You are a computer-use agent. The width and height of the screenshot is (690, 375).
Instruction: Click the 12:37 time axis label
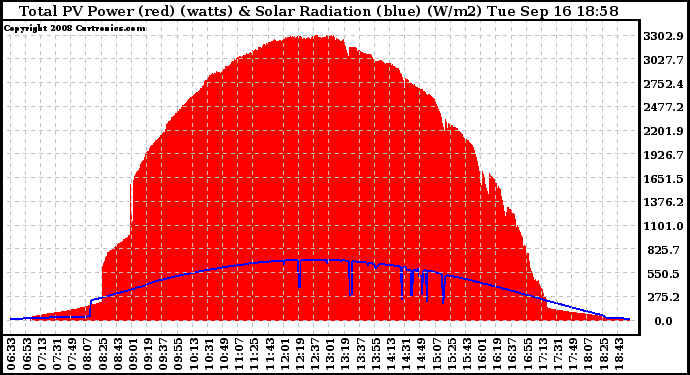[x=314, y=353]
